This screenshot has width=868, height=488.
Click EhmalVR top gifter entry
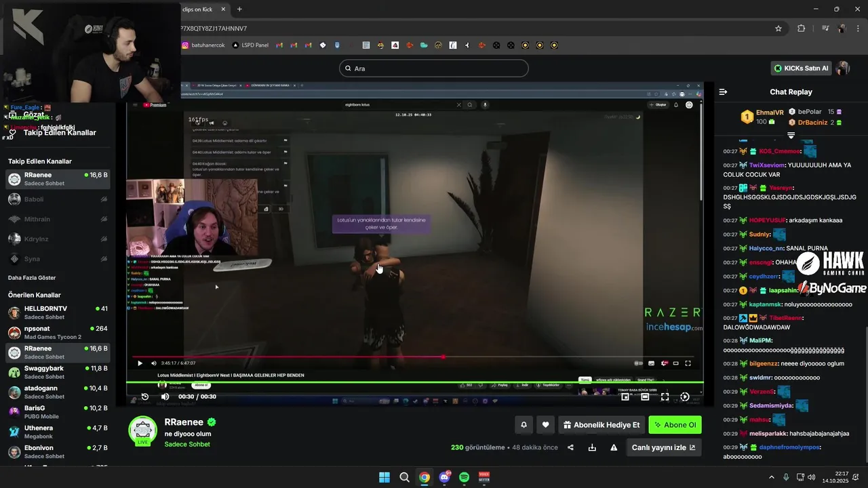[x=762, y=117]
